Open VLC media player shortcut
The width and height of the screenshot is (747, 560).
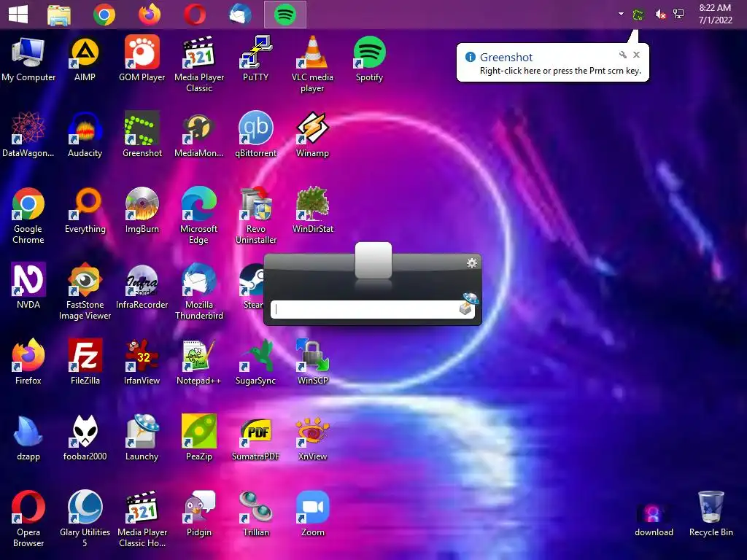(312, 64)
